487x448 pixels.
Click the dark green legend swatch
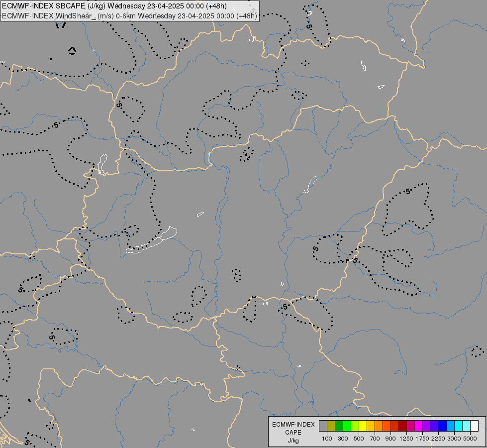point(339,426)
